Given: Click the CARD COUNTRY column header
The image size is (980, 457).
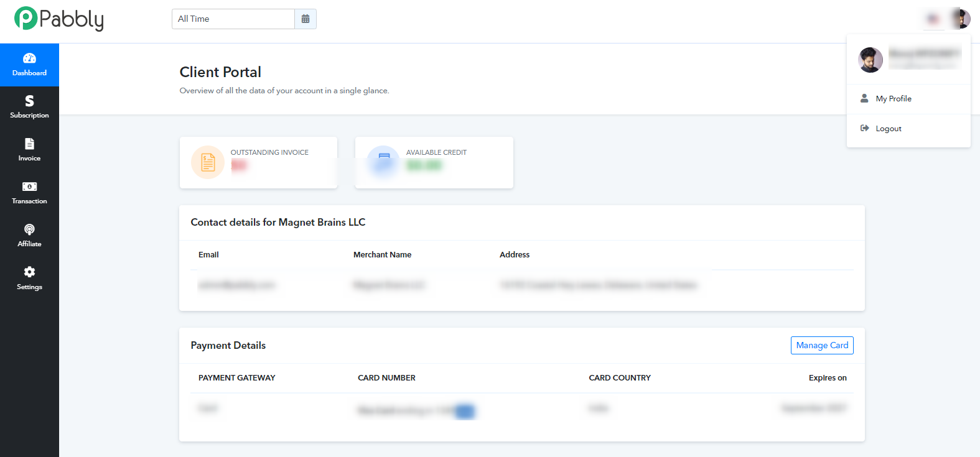Looking at the screenshot, I should click(620, 378).
